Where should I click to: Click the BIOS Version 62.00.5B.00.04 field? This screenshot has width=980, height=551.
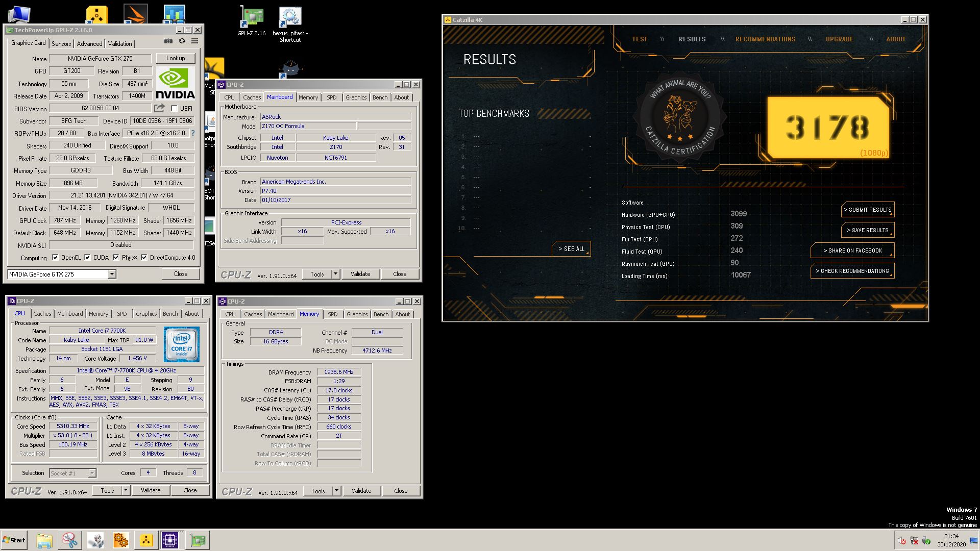(101, 108)
